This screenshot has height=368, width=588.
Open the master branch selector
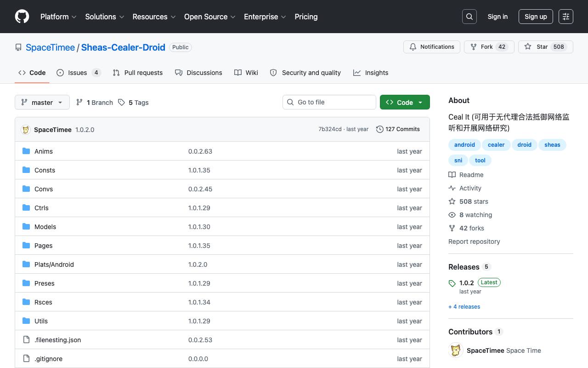42,102
